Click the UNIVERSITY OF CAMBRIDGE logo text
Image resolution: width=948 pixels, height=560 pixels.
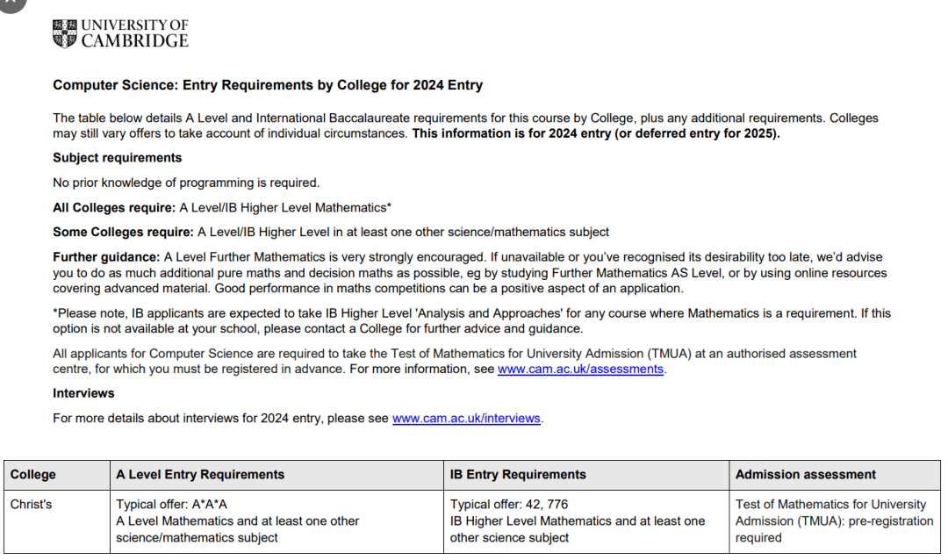click(135, 33)
